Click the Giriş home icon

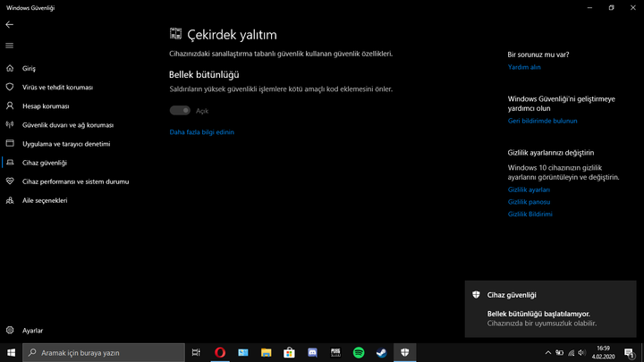point(10,68)
